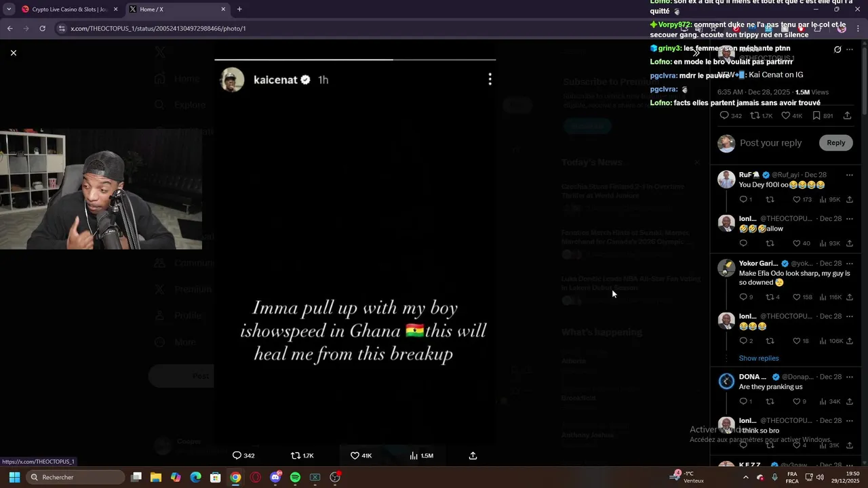The height and width of the screenshot is (488, 868).
Task: Share the DONA comment
Action: (x=850, y=401)
